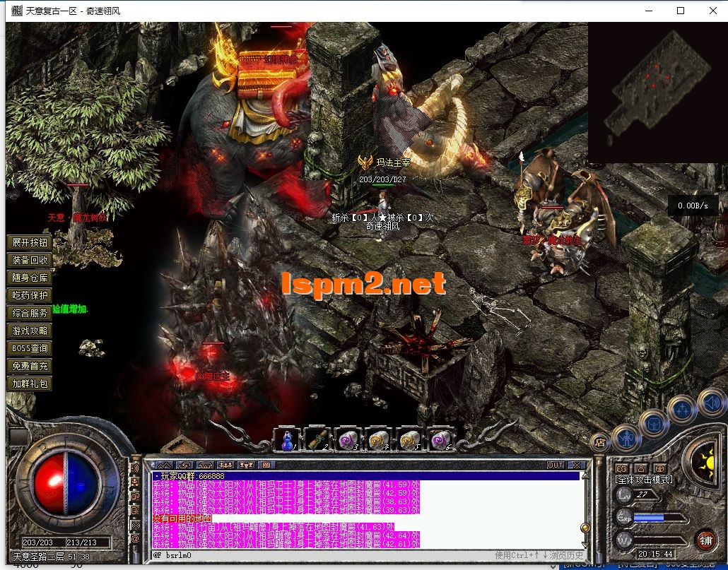
Task: Click the up-arrows icon in chat toolbar
Action: coord(163,465)
